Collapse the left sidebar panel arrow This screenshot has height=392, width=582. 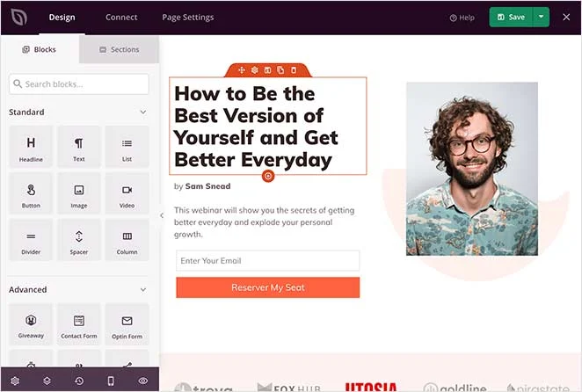pyautogui.click(x=162, y=215)
